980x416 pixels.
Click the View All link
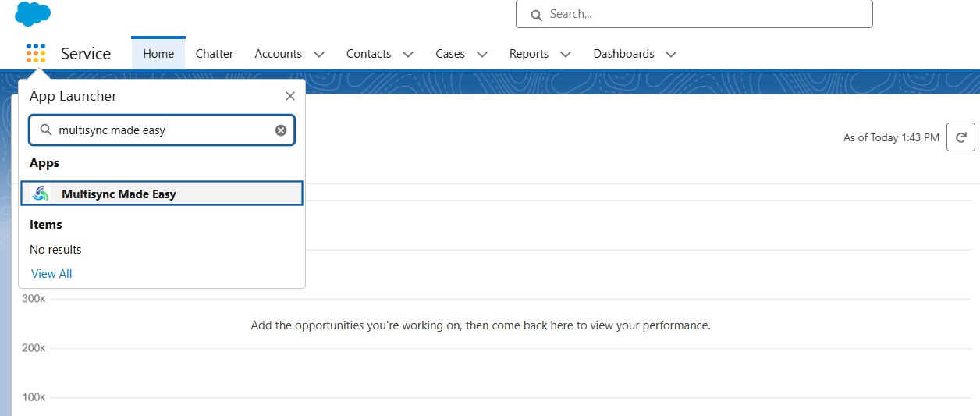[x=51, y=274]
